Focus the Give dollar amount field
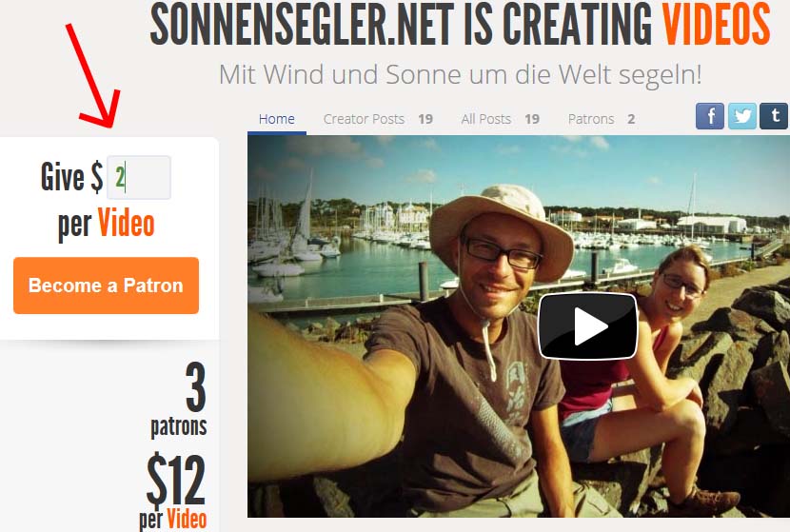 139,177
